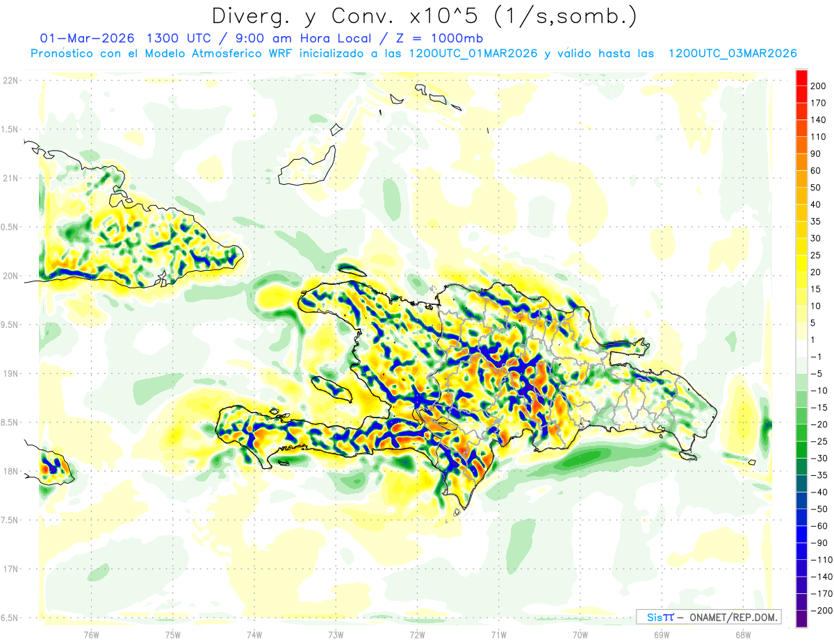Click the initialization time '1200UTC_01MAR2026'
The width and height of the screenshot is (834, 644).
click(473, 53)
